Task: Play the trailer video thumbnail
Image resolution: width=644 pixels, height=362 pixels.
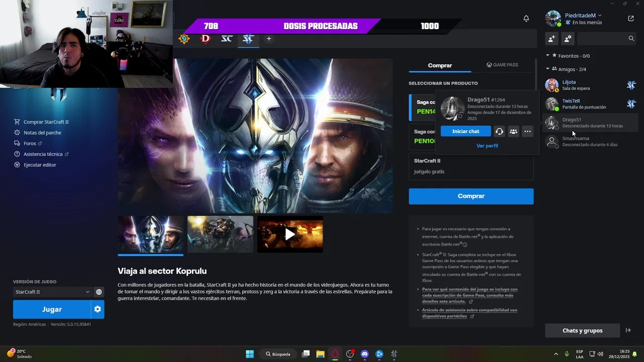Action: point(290,234)
